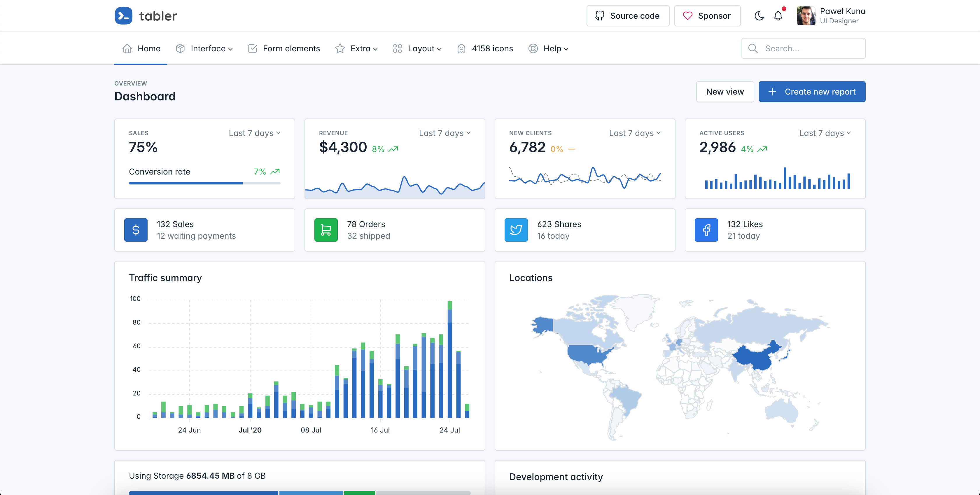Click the blue dollar Sales icon
Image resolution: width=980 pixels, height=495 pixels.
click(x=136, y=230)
